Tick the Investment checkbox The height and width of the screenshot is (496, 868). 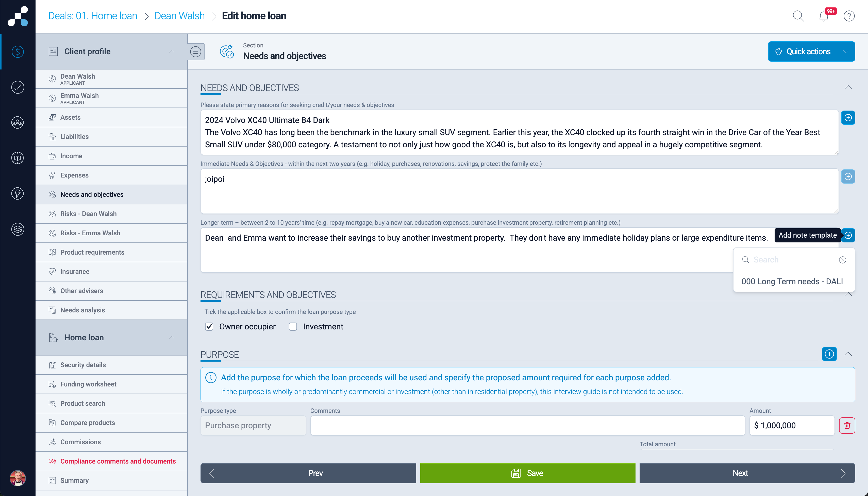pyautogui.click(x=293, y=327)
